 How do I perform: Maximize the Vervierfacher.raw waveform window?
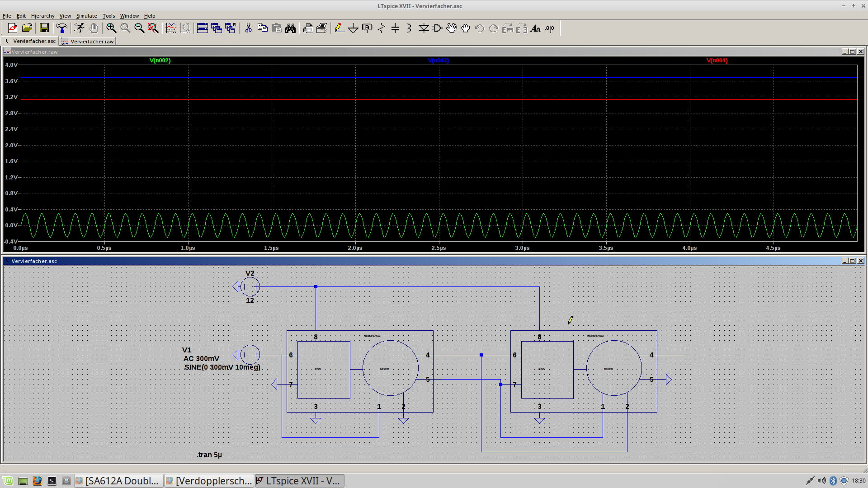852,52
